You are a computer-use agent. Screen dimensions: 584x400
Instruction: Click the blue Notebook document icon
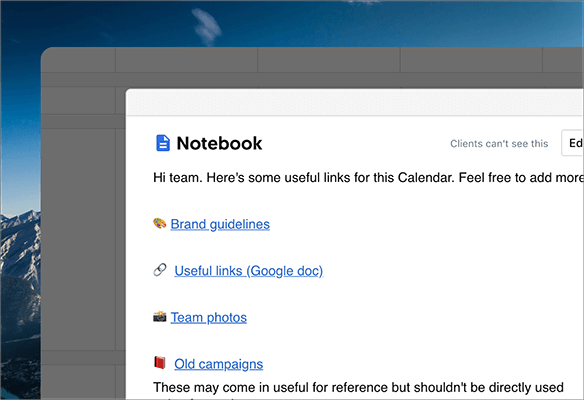pyautogui.click(x=162, y=143)
